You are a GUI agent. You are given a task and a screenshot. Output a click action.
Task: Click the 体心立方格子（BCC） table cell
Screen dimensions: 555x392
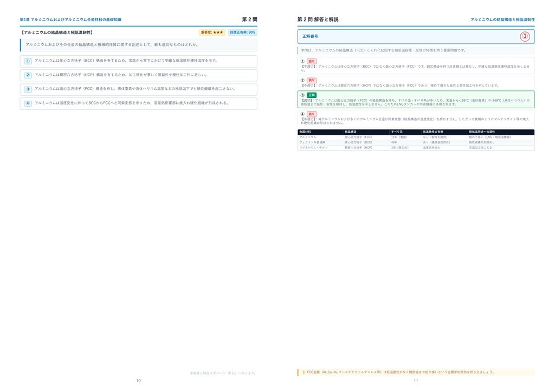pyautogui.click(x=359, y=142)
